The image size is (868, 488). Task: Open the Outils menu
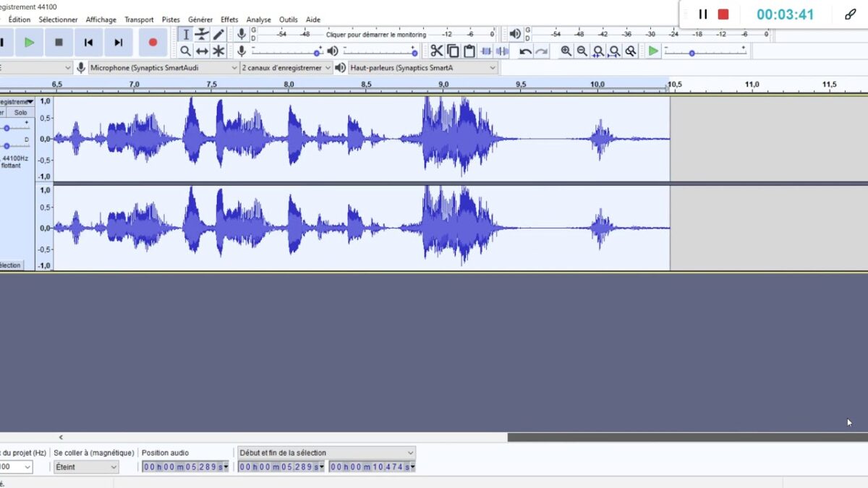(288, 20)
